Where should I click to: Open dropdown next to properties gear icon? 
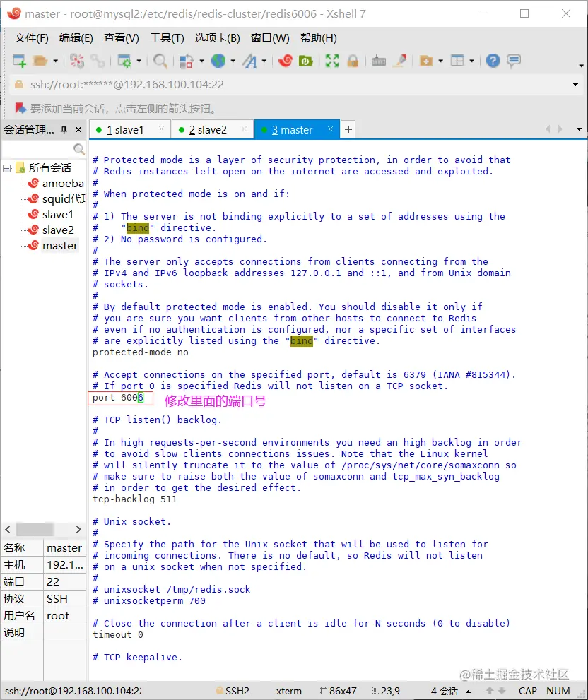point(139,61)
